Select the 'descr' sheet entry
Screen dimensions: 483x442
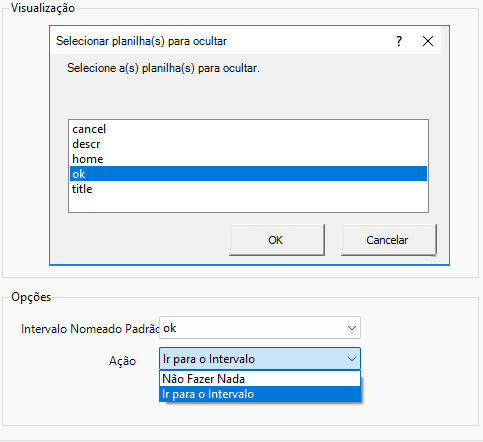click(248, 144)
